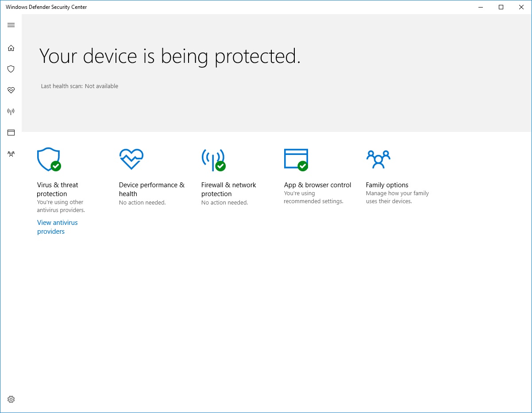Open the App & browser control title
The width and height of the screenshot is (532, 413).
[x=317, y=185]
